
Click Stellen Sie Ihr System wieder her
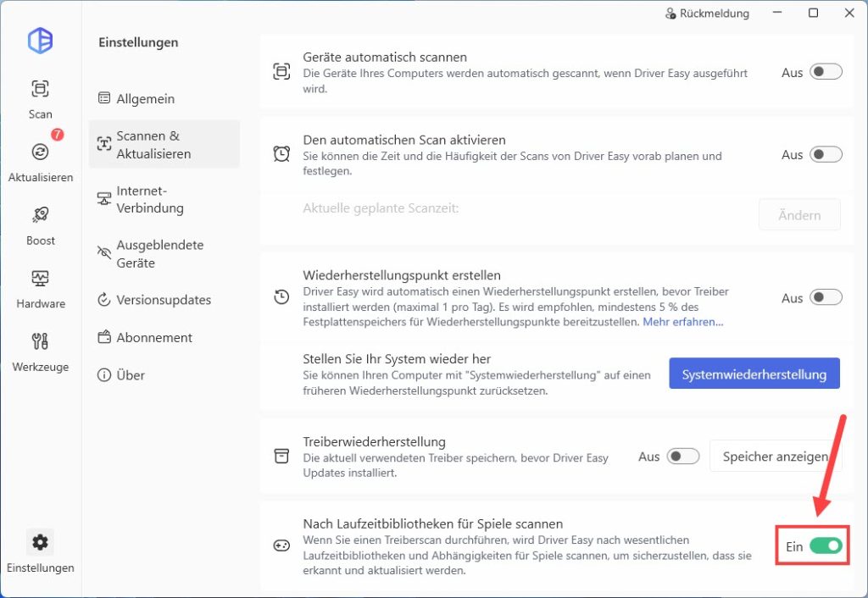coord(397,359)
